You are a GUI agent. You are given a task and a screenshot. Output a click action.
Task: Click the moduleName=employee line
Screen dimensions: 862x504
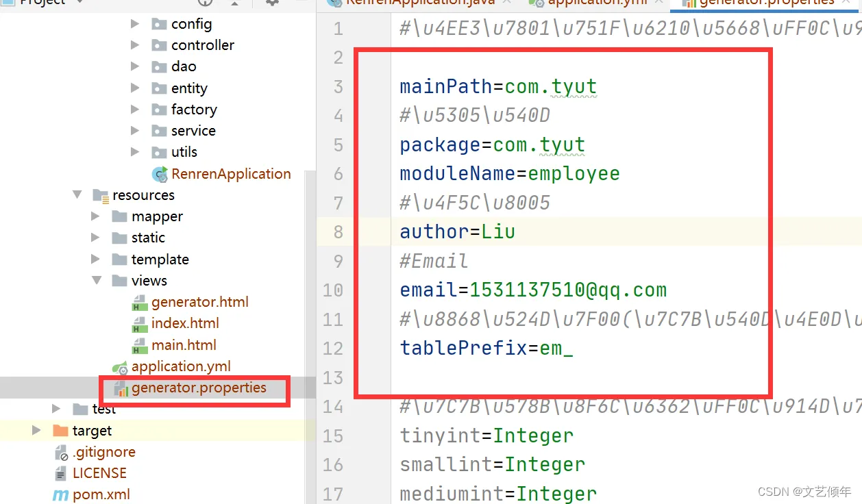(x=510, y=174)
